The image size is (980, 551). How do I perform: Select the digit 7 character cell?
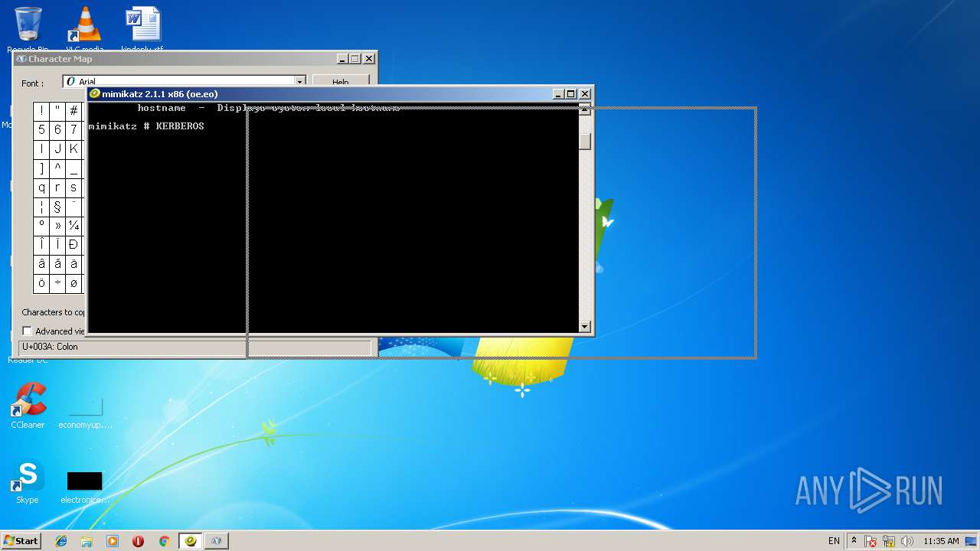[73, 130]
